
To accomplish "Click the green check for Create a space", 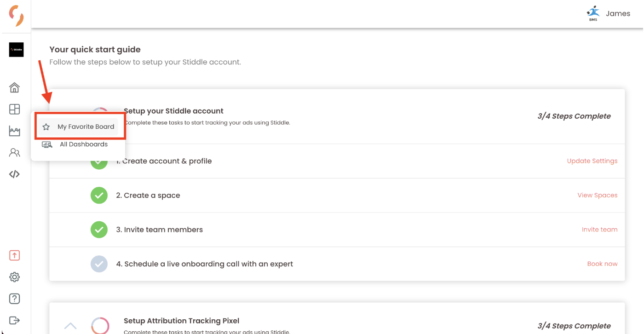I will [99, 196].
